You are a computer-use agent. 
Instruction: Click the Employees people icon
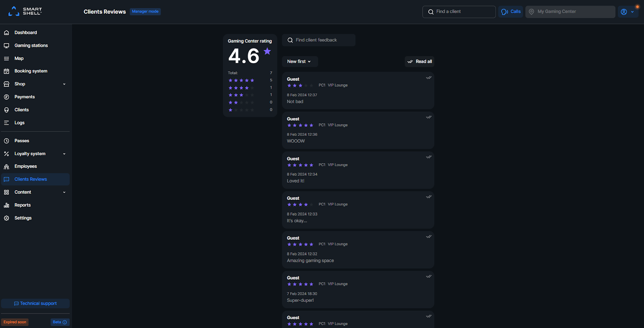pos(6,166)
